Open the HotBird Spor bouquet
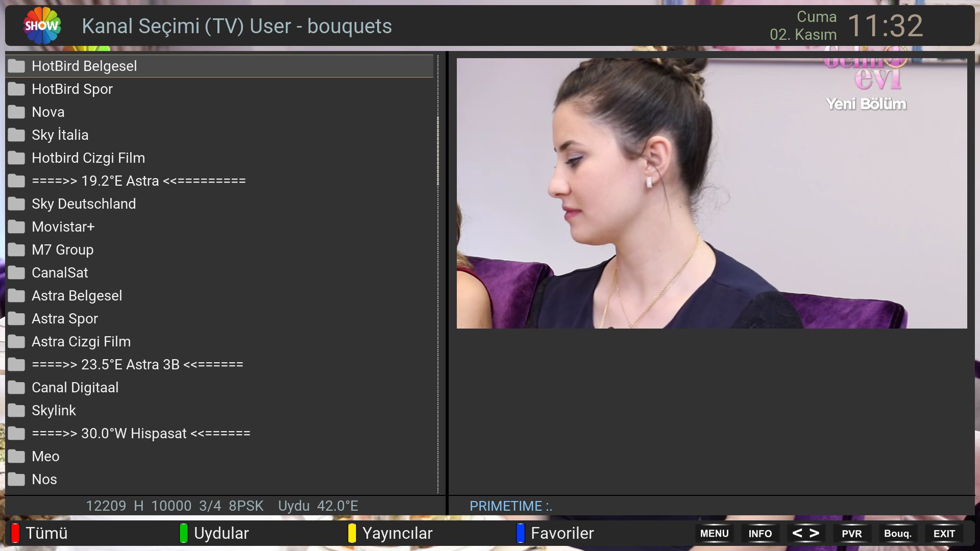Screen dimensions: 980x551 click(219, 89)
